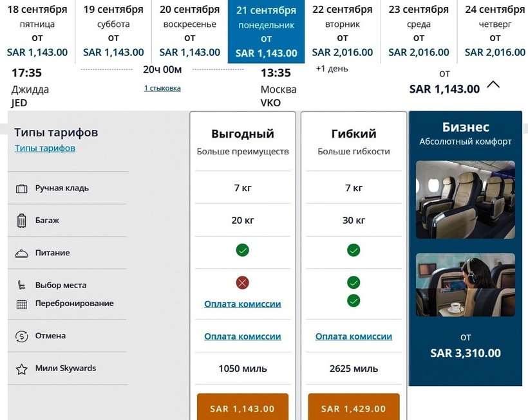
Task: Select the 19 сентября суббота date tab
Action: pyautogui.click(x=113, y=32)
